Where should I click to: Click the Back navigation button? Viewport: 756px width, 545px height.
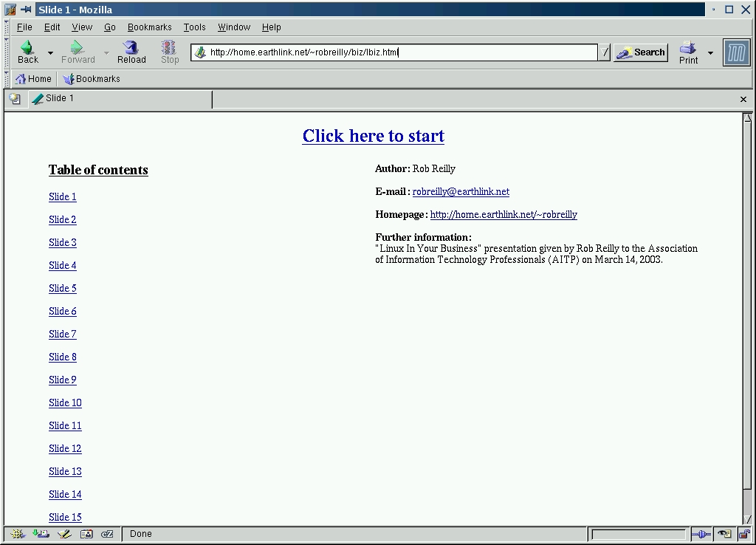[x=27, y=52]
